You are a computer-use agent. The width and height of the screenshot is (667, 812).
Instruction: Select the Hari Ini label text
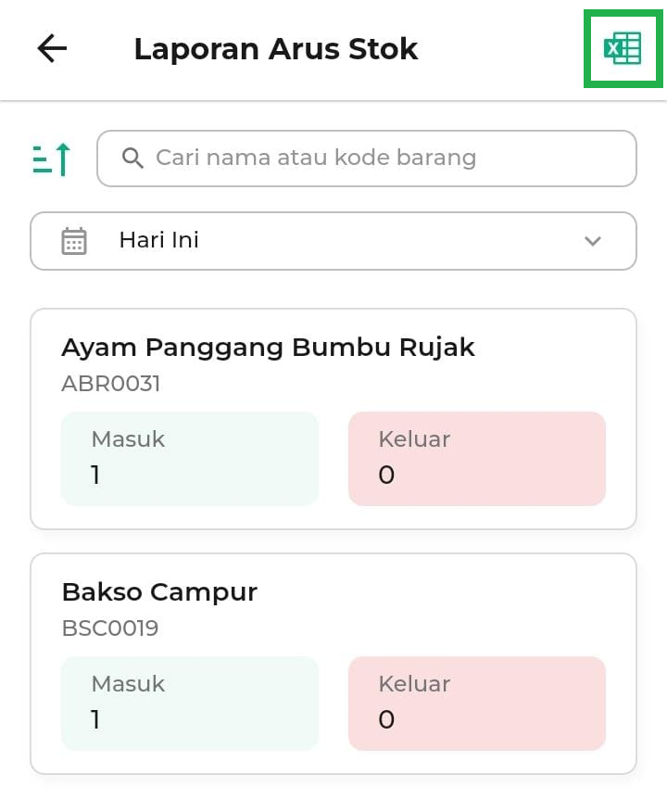[x=159, y=241]
